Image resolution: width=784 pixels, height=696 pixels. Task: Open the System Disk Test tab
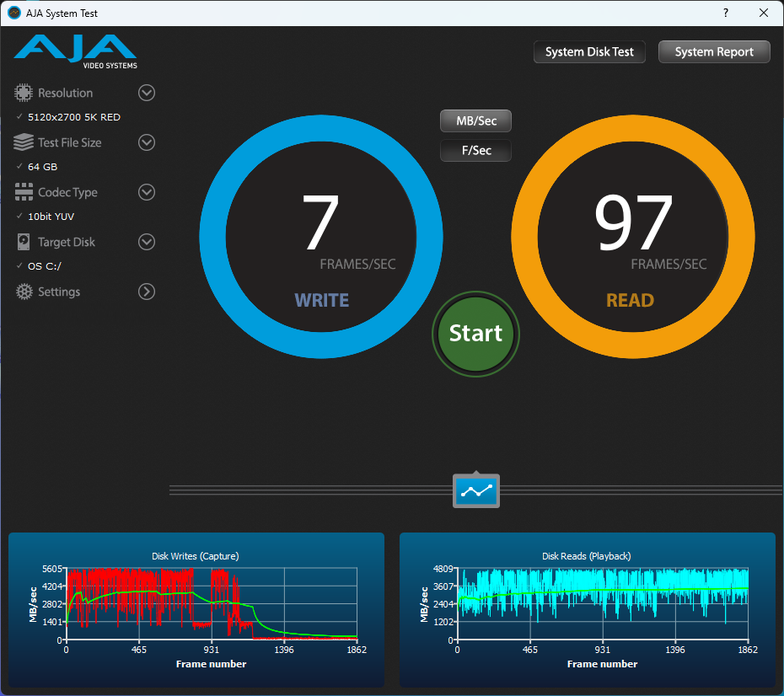(x=589, y=52)
